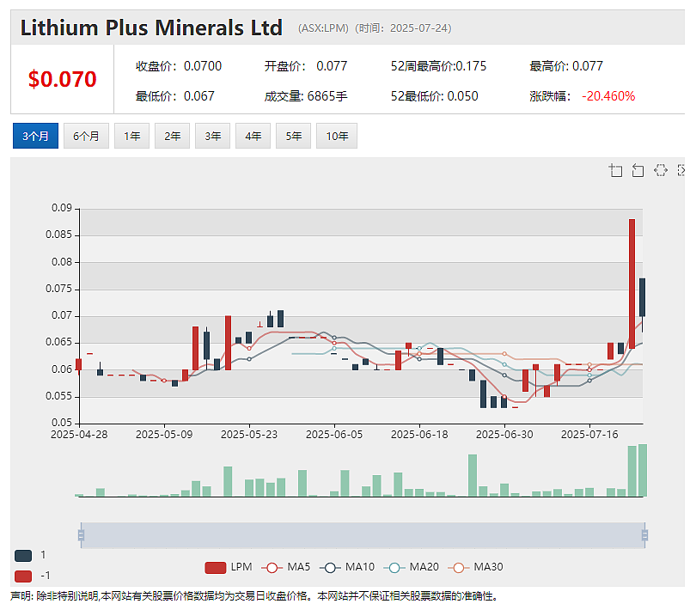This screenshot has width=696, height=616.
Task: Click the 2025-06-30 x-axis date label
Action: pyautogui.click(x=504, y=435)
